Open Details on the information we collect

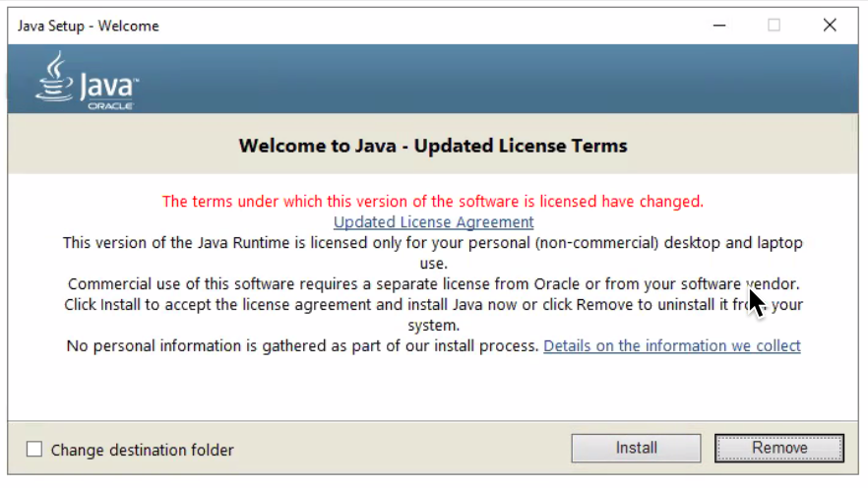point(672,345)
